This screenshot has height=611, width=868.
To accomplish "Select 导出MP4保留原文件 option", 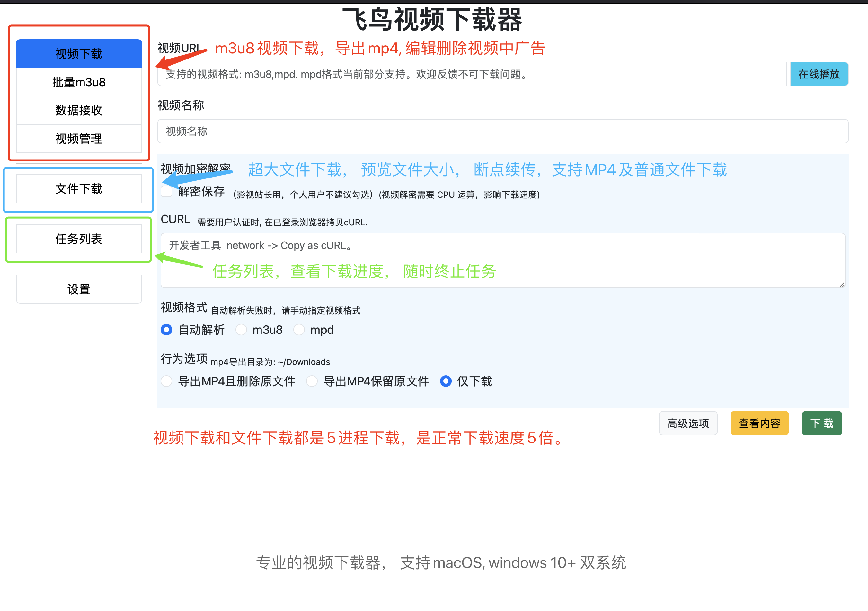I will click(x=312, y=381).
